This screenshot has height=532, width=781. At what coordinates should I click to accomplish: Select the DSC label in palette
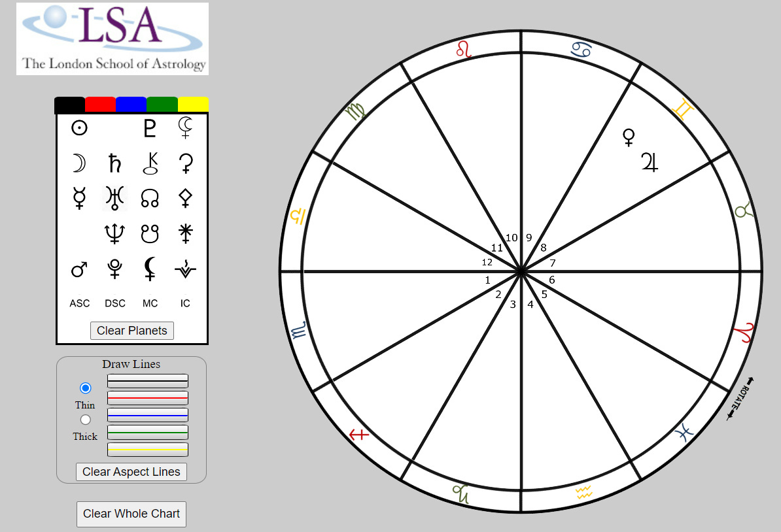[115, 303]
